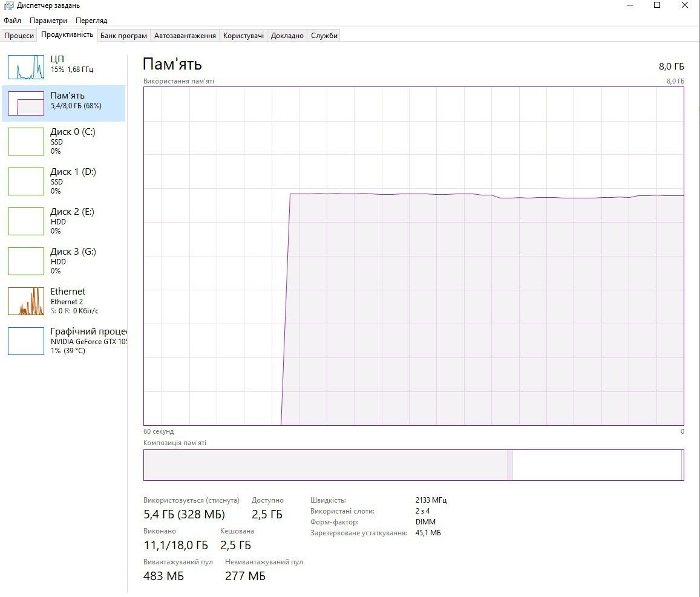Image resolution: width=700 pixels, height=597 pixels.
Task: Click the 45,1 МБ hardware reserved value
Action: [428, 533]
